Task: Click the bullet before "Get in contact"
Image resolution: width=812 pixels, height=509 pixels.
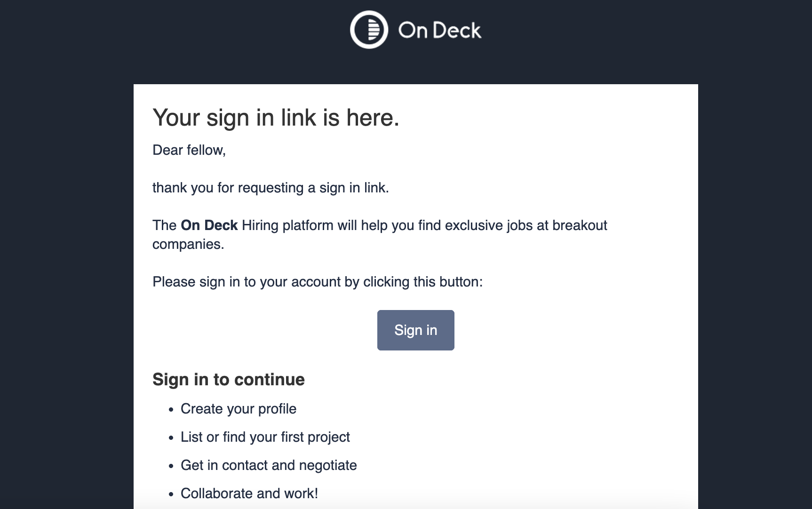Action: click(x=171, y=466)
